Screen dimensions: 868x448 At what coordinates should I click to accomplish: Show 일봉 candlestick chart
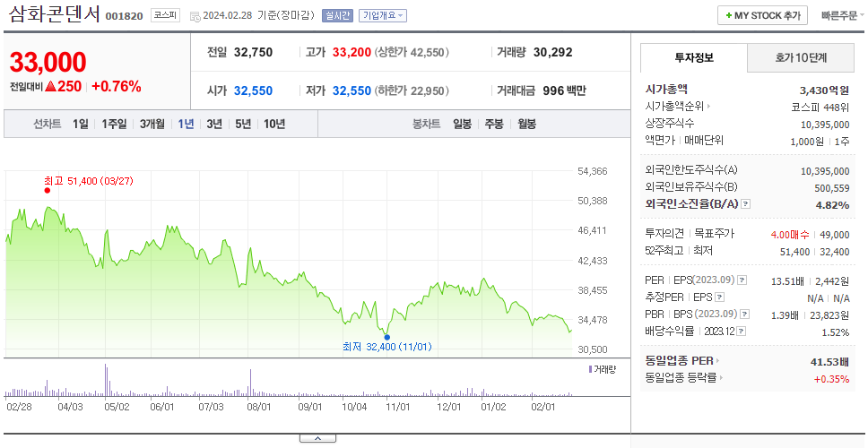tap(462, 124)
